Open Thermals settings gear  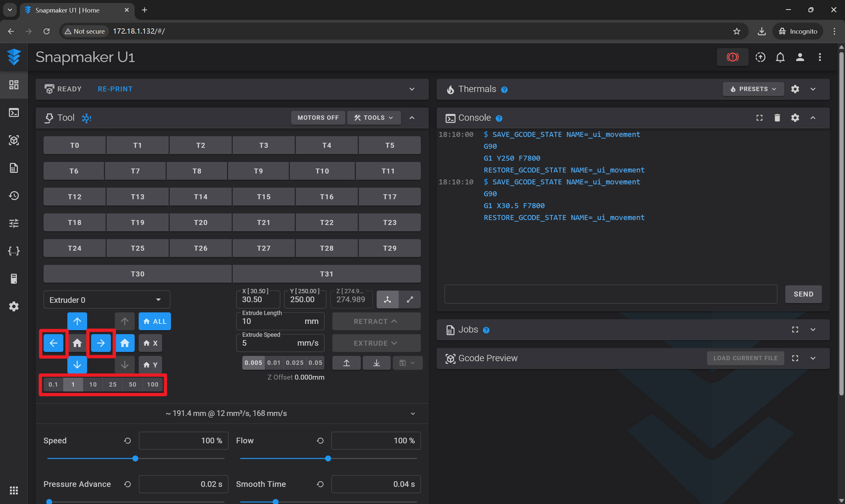(795, 89)
